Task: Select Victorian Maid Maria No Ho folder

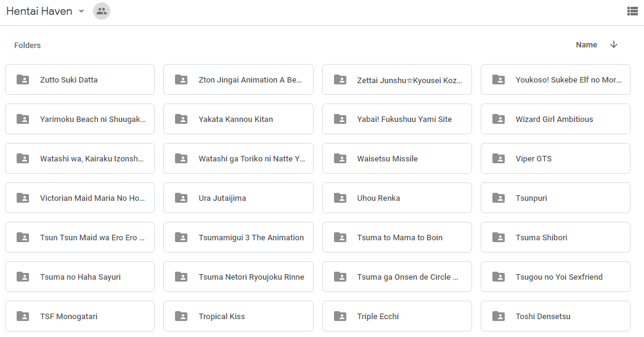Action: (79, 198)
